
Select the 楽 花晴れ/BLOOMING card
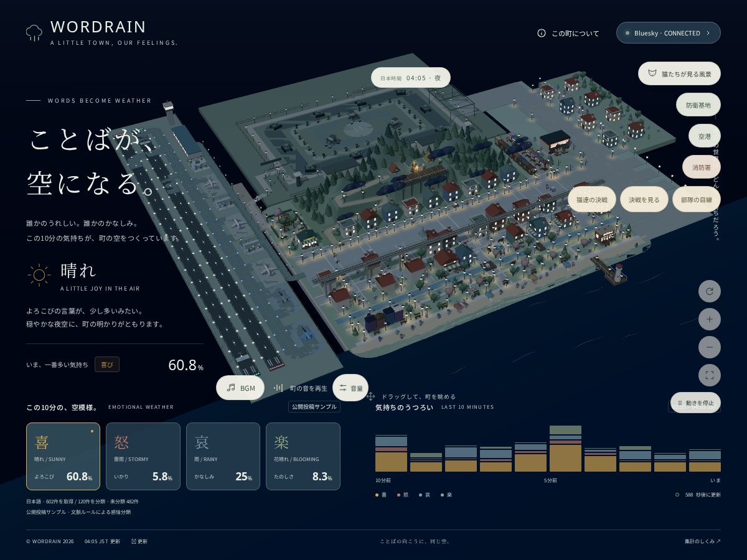tap(303, 455)
